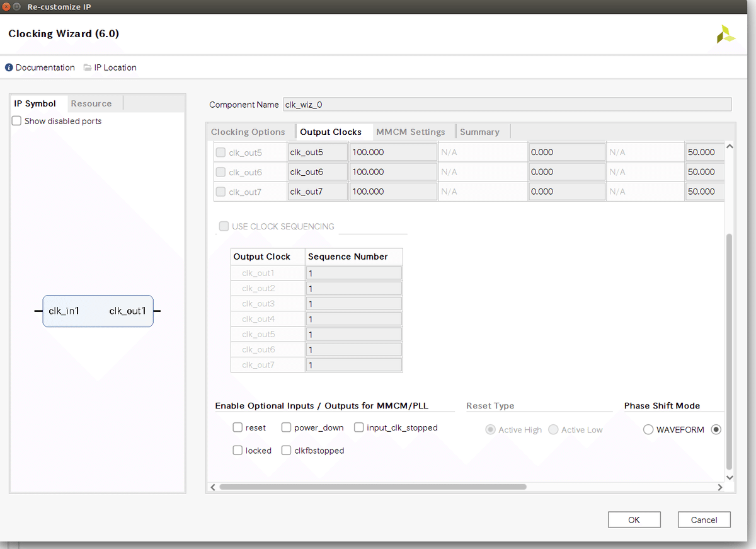Viewport: 756px width, 549px height.
Task: Click clk_out6 phase 0.000 field
Action: pyautogui.click(x=567, y=171)
